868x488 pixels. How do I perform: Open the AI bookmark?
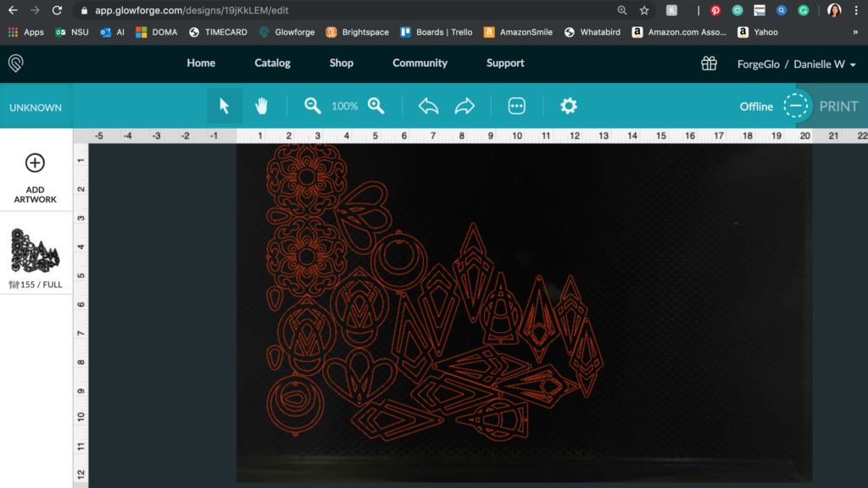point(113,32)
